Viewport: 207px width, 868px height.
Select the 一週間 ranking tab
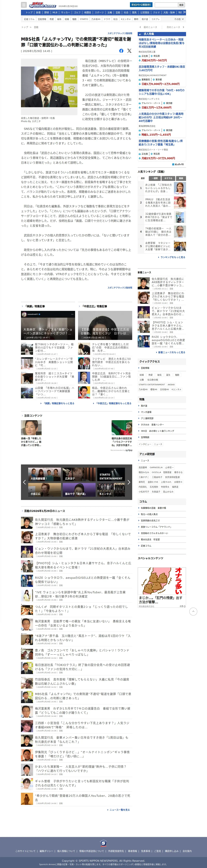tap(154, 178)
